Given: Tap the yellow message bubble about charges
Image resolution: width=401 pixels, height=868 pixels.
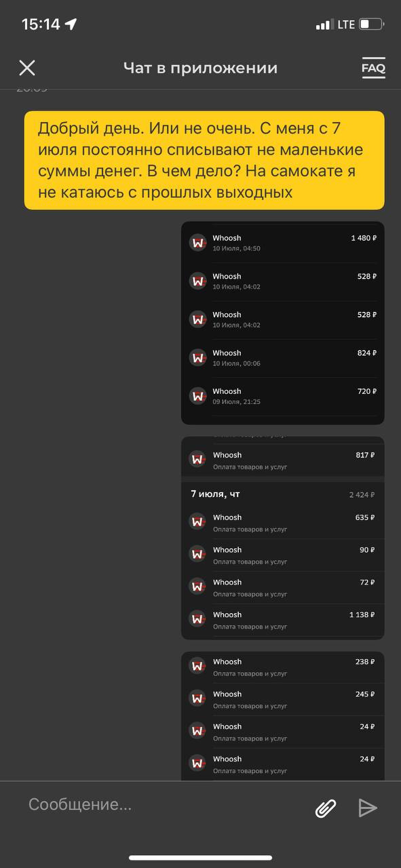Looking at the screenshot, I should tap(204, 161).
